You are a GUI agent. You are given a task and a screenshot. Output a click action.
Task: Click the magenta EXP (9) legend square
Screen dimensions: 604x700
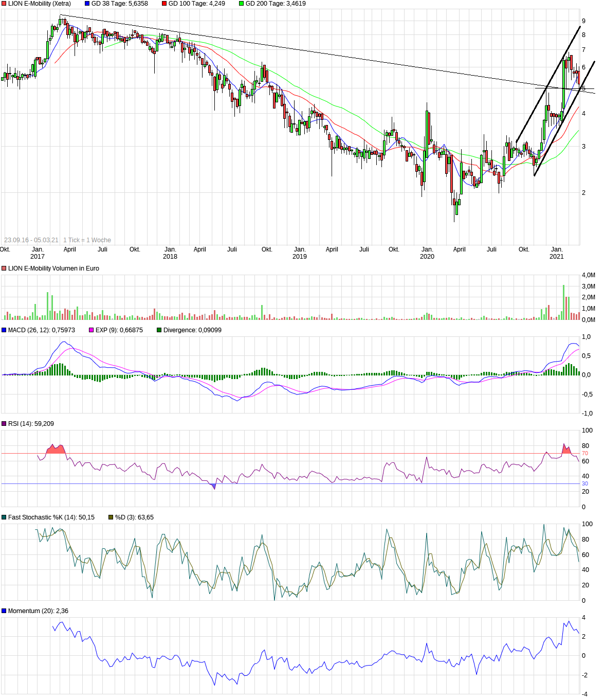pyautogui.click(x=91, y=330)
